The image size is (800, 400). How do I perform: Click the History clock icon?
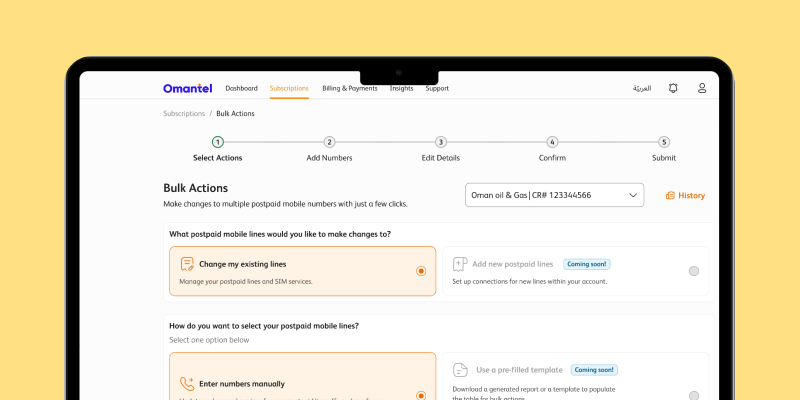[x=670, y=196]
